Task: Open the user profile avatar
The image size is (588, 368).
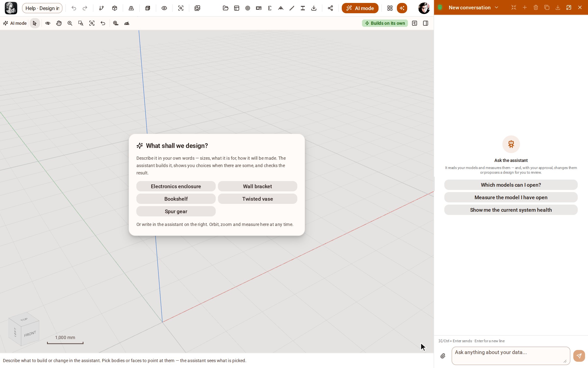Action: pos(424,8)
